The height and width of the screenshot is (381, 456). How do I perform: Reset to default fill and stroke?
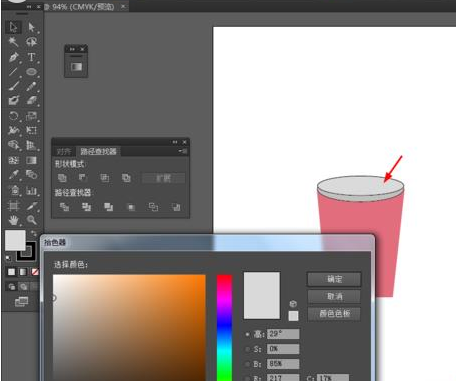point(8,258)
